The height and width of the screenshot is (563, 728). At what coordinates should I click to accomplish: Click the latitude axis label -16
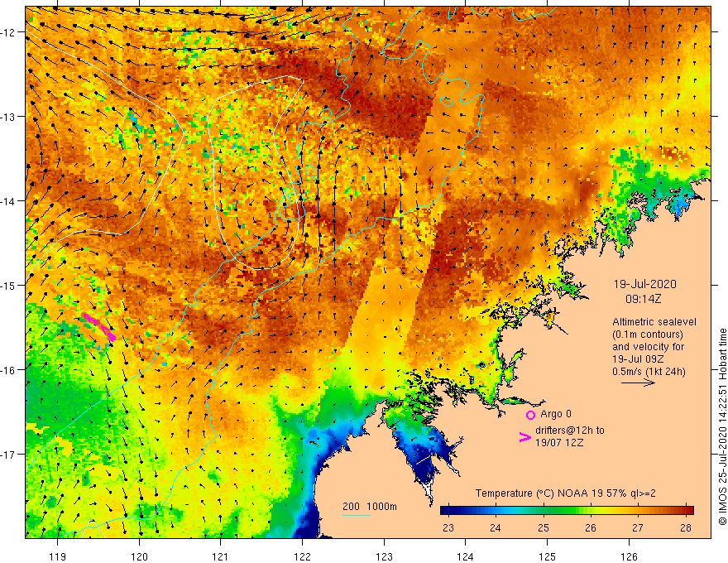[8, 370]
